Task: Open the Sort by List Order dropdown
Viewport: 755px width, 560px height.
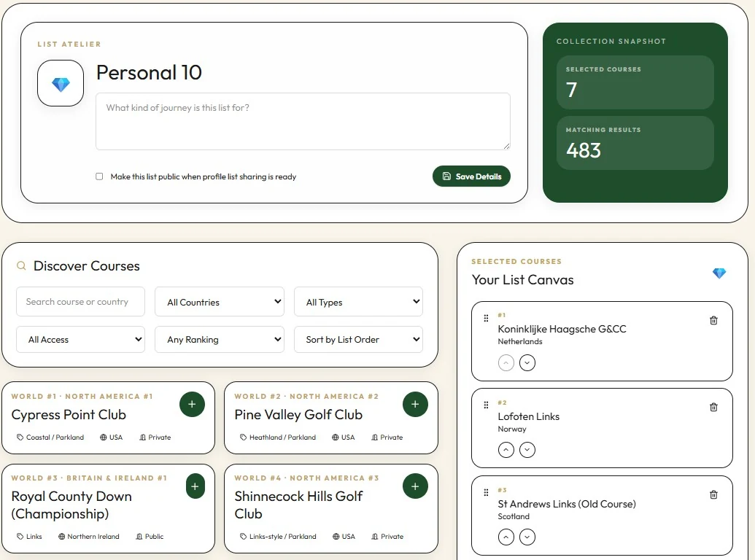Action: [358, 339]
